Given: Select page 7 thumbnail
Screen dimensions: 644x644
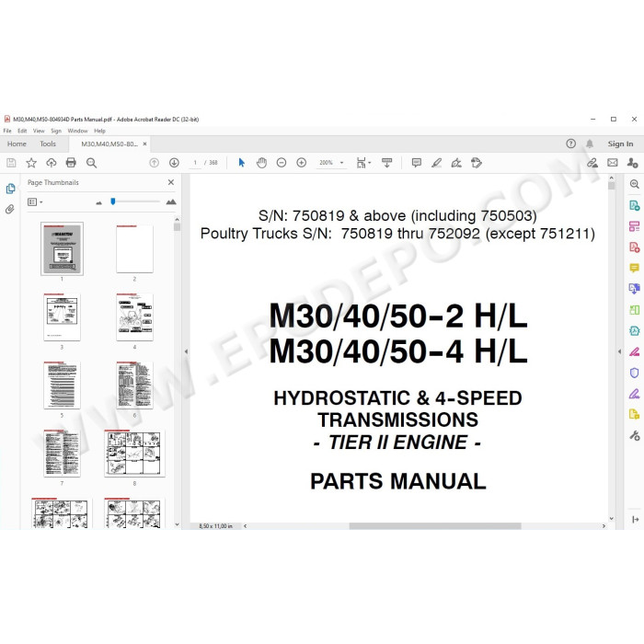Looking at the screenshot, I should (x=62, y=453).
